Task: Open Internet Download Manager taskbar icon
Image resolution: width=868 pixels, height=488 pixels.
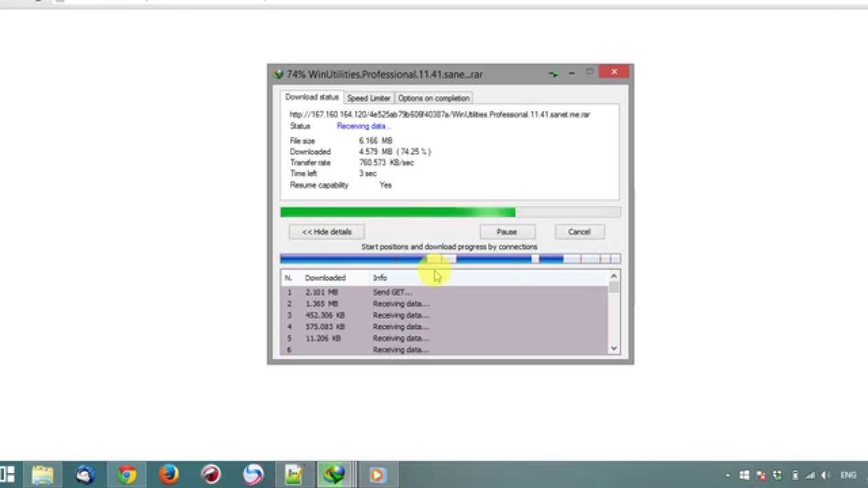Action: pyautogui.click(x=335, y=474)
